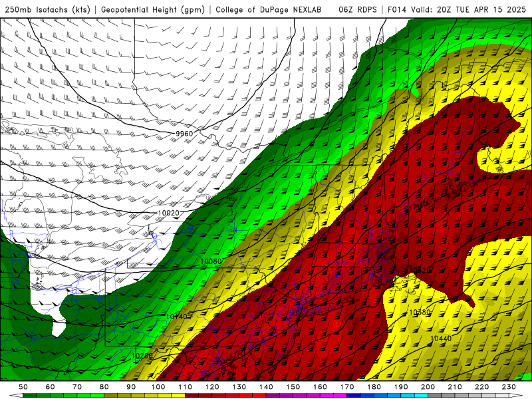The width and height of the screenshot is (532, 399).
Task: Click the 60 knot legend value
Action: [x=51, y=387]
